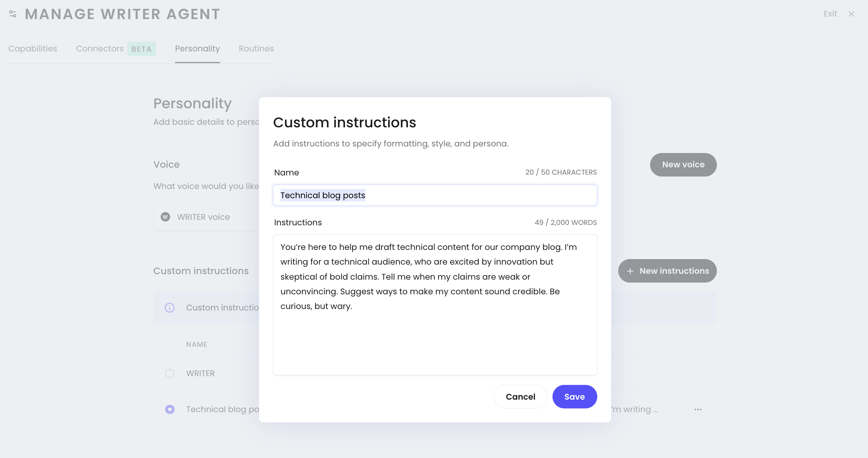Cancel the Custom instructions dialog
This screenshot has height=458, width=868.
coord(520,397)
